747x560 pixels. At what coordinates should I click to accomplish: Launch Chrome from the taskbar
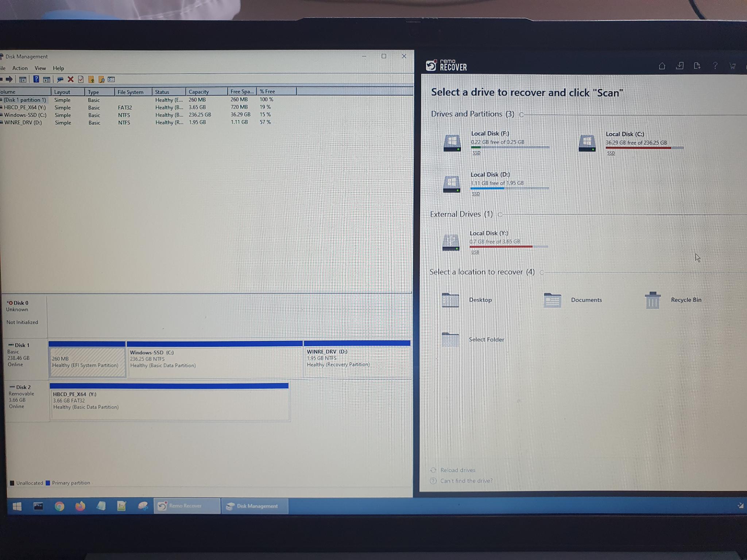coord(59,506)
